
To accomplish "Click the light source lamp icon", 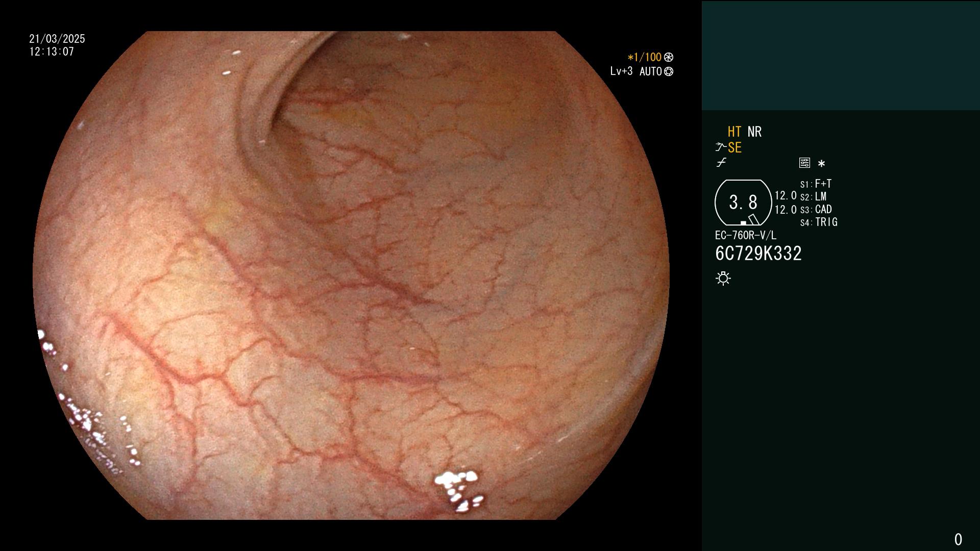I will [x=723, y=279].
